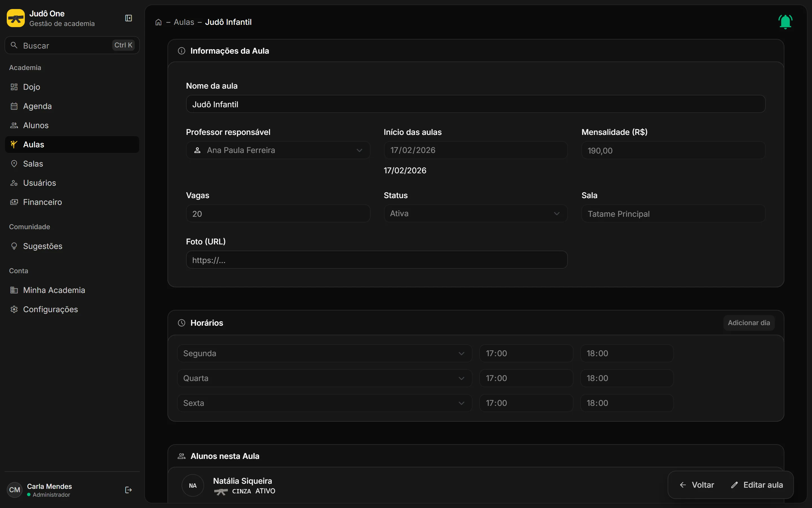Open the Quarta day dropdown
The image size is (812, 508).
(325, 378)
